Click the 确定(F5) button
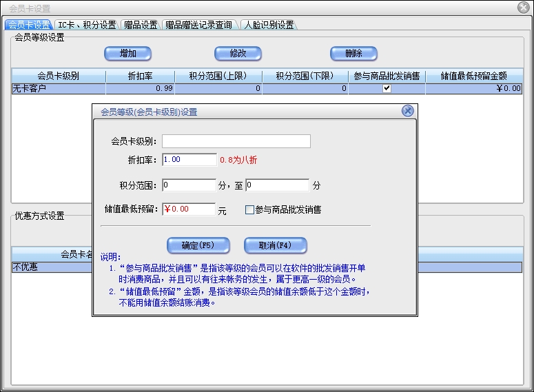The image size is (534, 392). pos(198,245)
